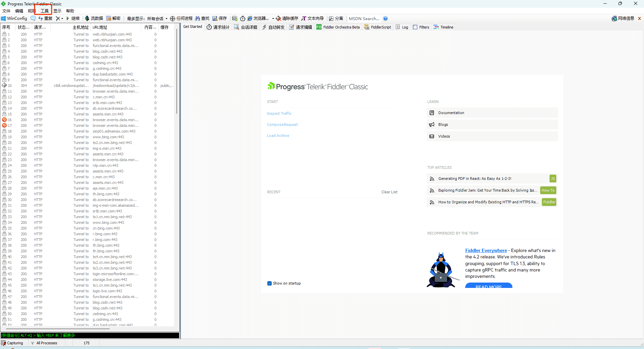This screenshot has height=349, width=644.
Task: Open WinConfig from the toolbar
Action: pyautogui.click(x=14, y=18)
